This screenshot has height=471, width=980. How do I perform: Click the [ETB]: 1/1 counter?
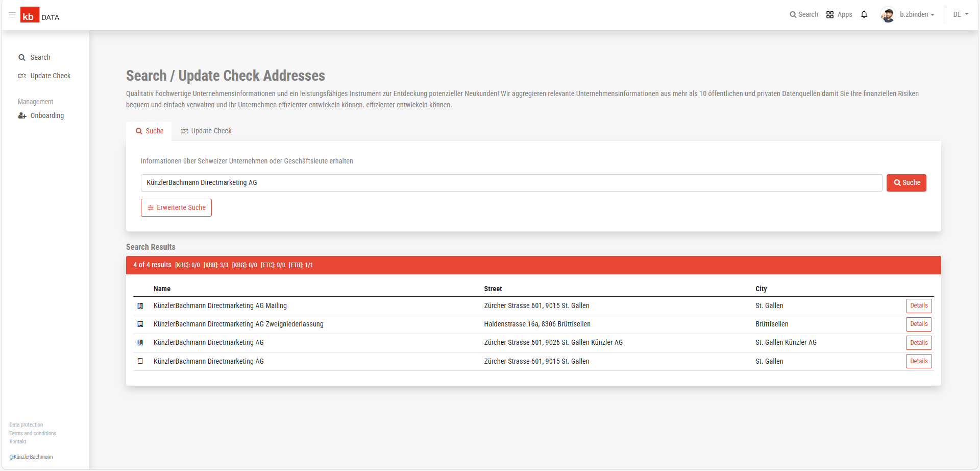pos(301,265)
